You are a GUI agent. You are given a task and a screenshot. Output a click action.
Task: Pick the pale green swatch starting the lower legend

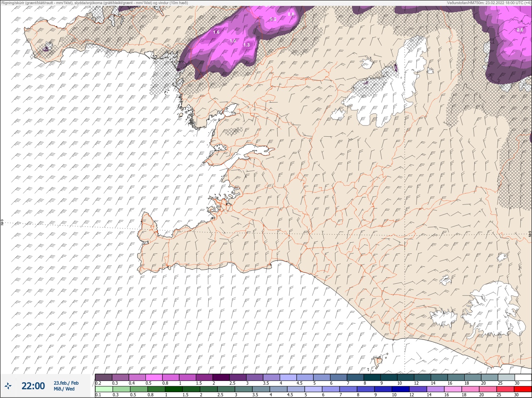[103, 389]
